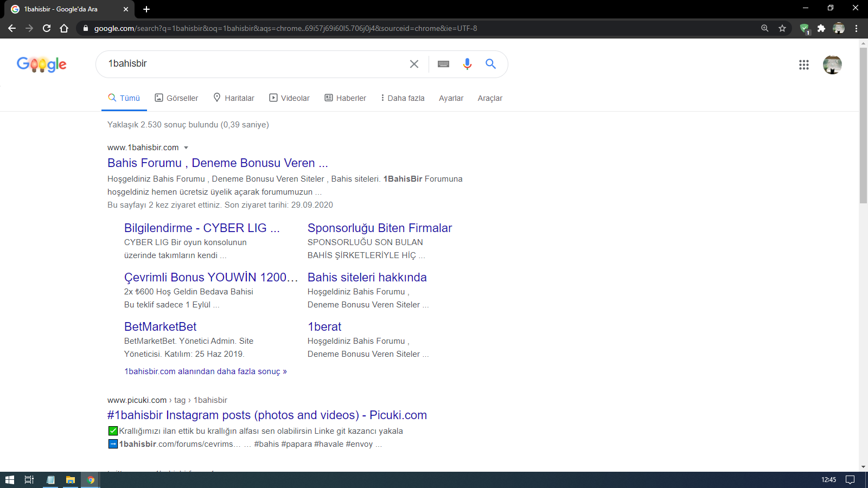
Task: Open the 1berat sitelink
Action: tap(324, 326)
